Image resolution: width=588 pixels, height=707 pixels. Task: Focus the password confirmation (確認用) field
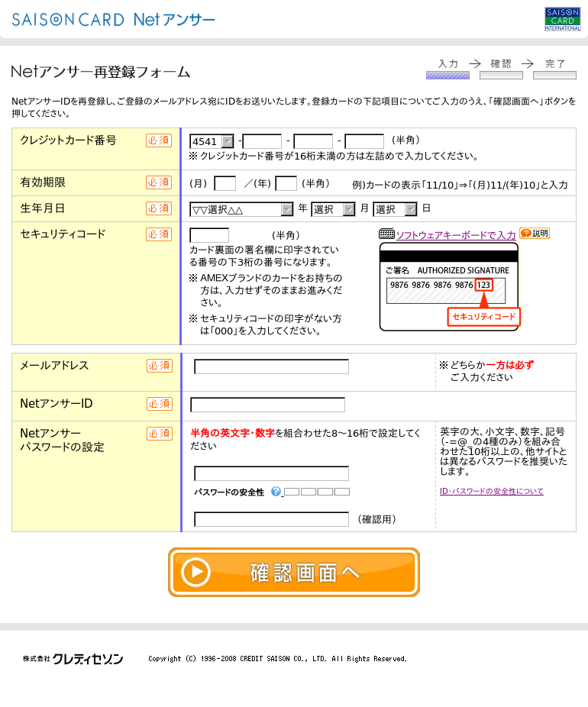[x=271, y=519]
